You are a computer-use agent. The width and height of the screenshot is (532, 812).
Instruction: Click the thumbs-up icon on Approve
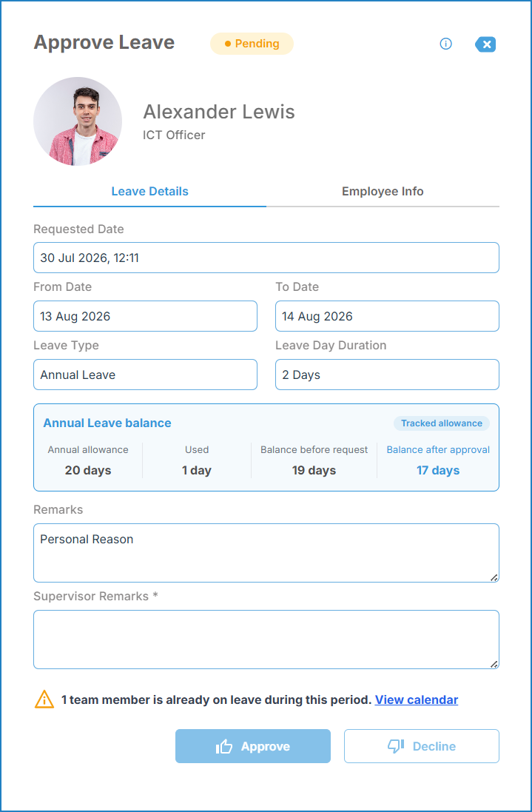[224, 746]
